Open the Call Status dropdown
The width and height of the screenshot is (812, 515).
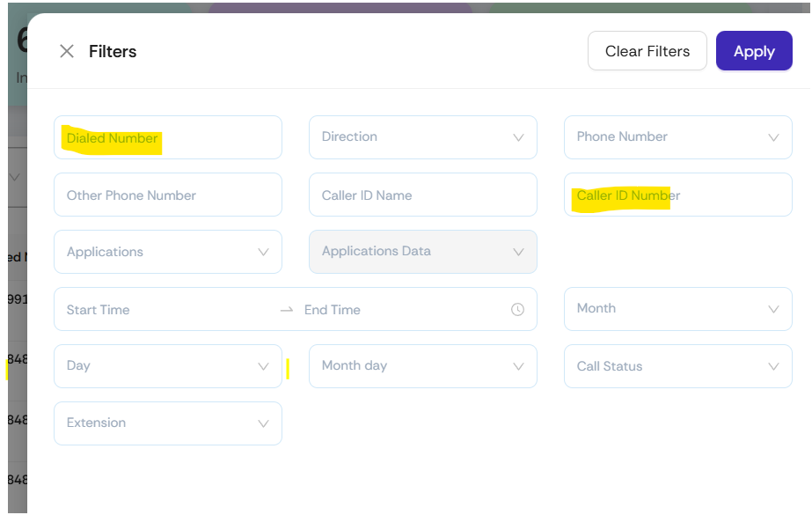(x=677, y=366)
